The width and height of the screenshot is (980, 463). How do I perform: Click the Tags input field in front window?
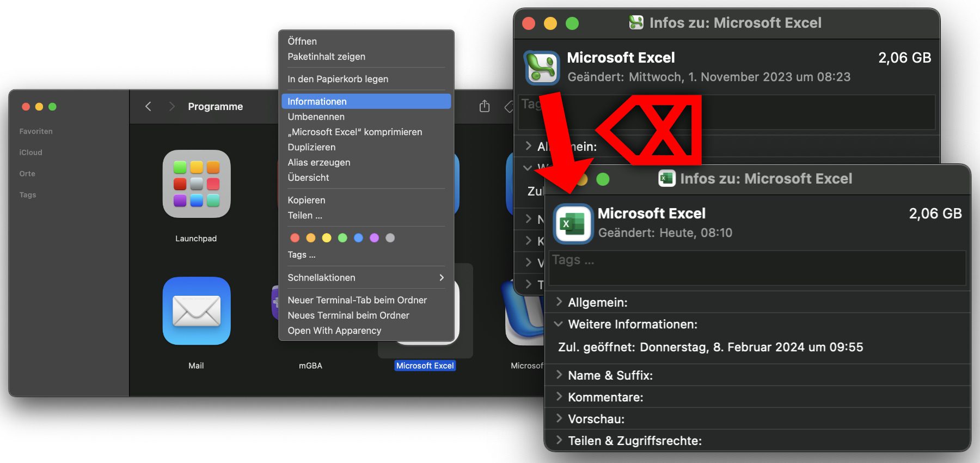click(757, 268)
